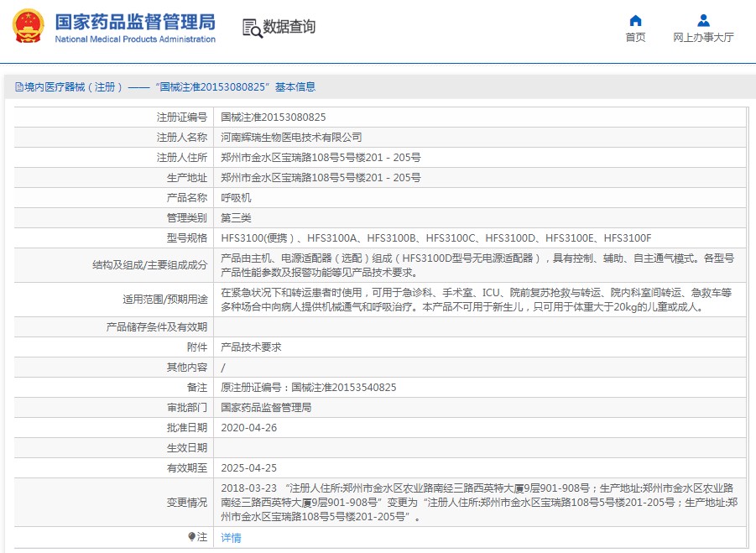This screenshot has height=553, width=756.
Task: Click 结构及组成/主要组成成分 row label
Action: [x=150, y=265]
